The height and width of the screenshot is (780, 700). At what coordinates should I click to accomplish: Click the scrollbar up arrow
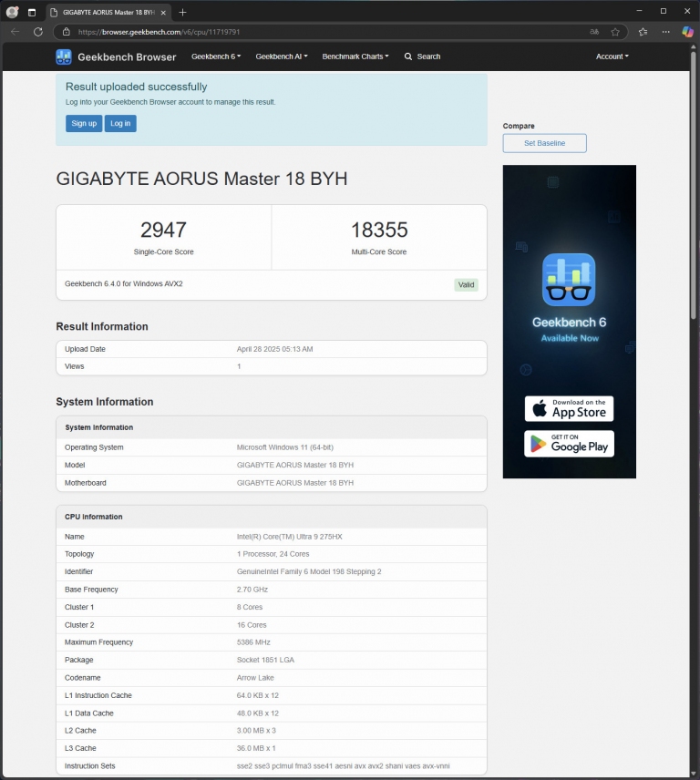pyautogui.click(x=694, y=47)
